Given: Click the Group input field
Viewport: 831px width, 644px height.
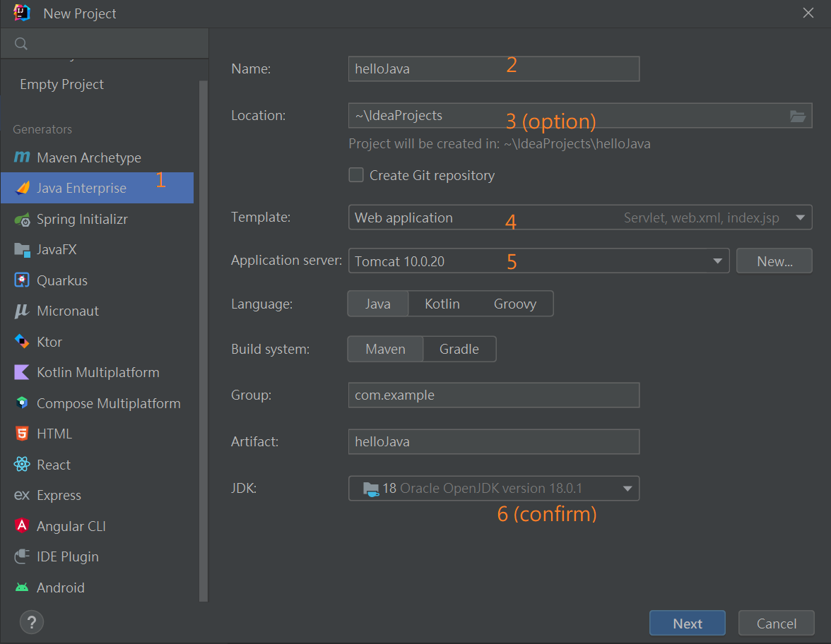Looking at the screenshot, I should [493, 395].
